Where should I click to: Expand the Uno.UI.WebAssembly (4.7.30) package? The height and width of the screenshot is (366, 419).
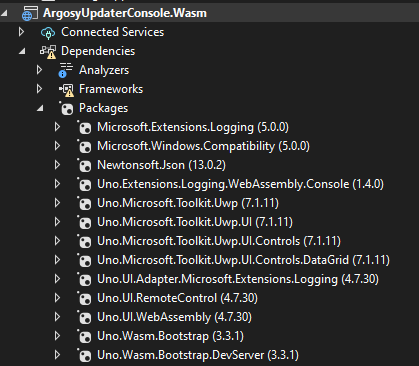point(57,317)
